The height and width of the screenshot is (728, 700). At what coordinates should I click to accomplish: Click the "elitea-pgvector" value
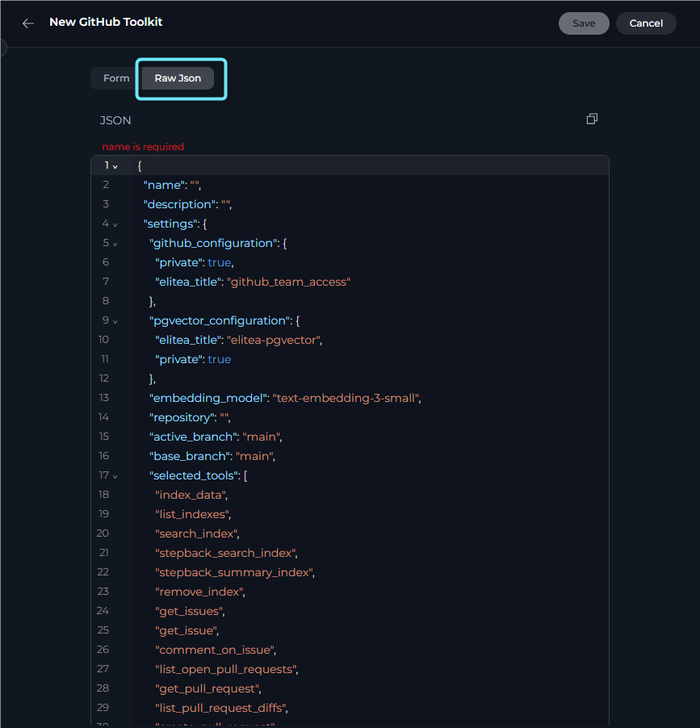coord(273,340)
